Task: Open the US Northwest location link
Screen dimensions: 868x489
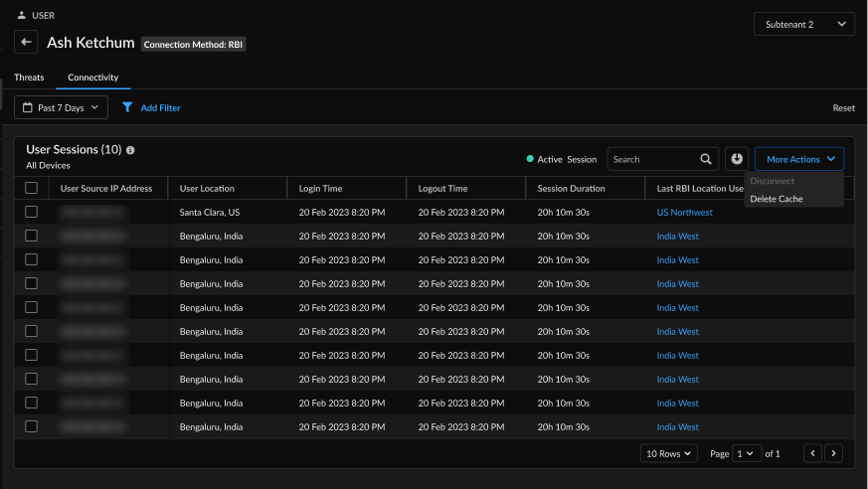Action: (684, 213)
